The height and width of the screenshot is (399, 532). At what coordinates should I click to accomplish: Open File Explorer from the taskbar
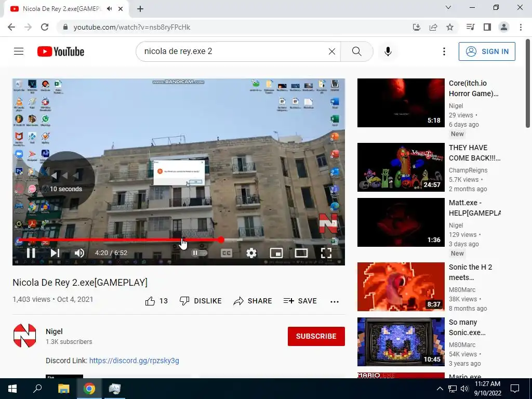point(63,389)
